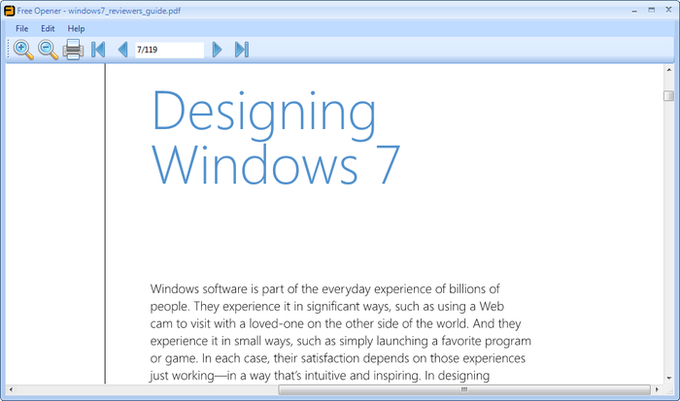Click the vertical scrollbar down arrow
This screenshot has width=680, height=401.
(x=669, y=378)
